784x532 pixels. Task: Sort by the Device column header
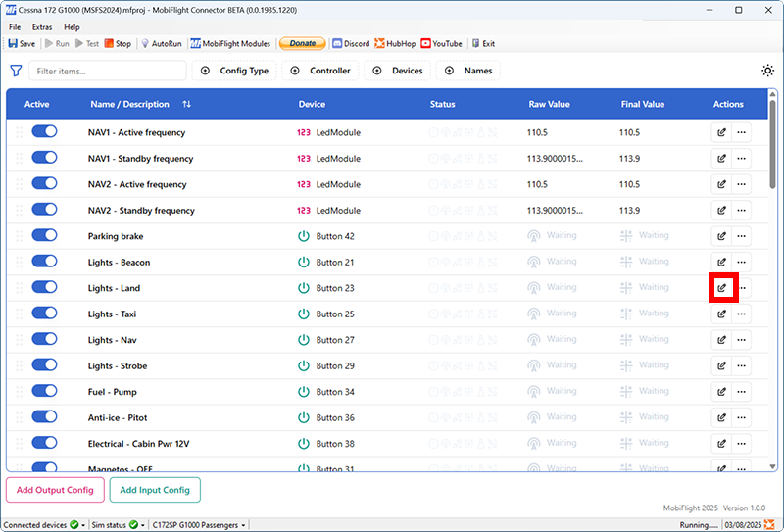coord(312,104)
